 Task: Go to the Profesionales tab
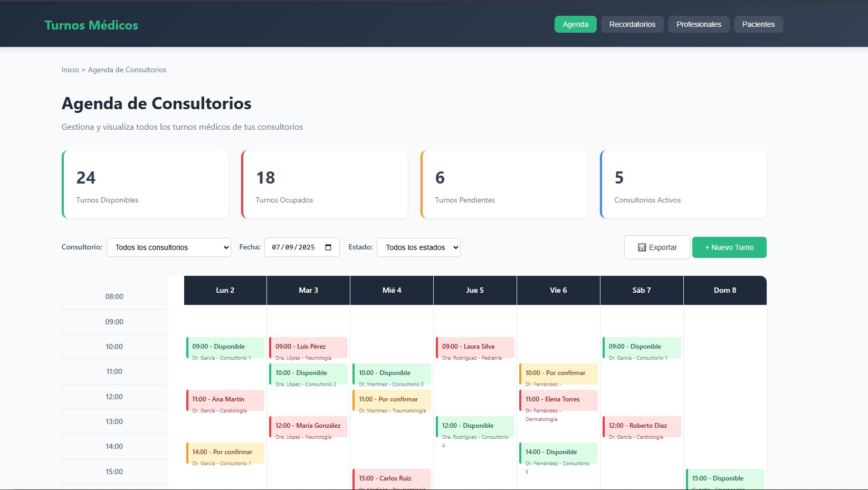coord(699,24)
